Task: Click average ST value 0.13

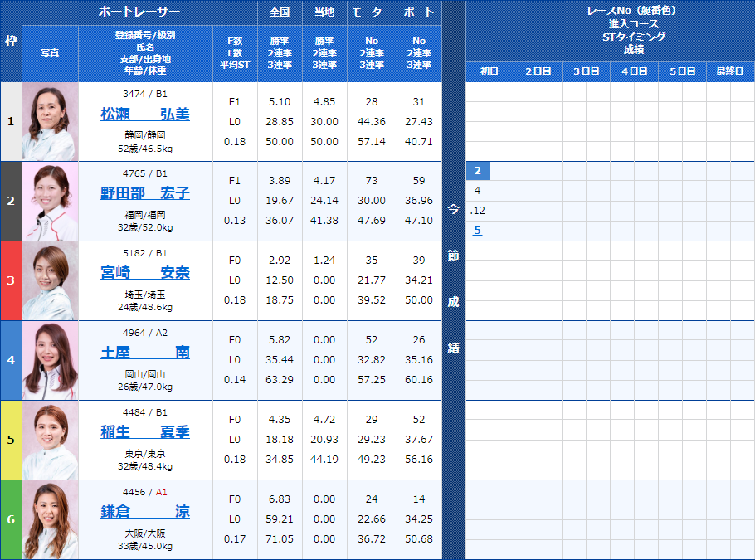Action: 235,221
